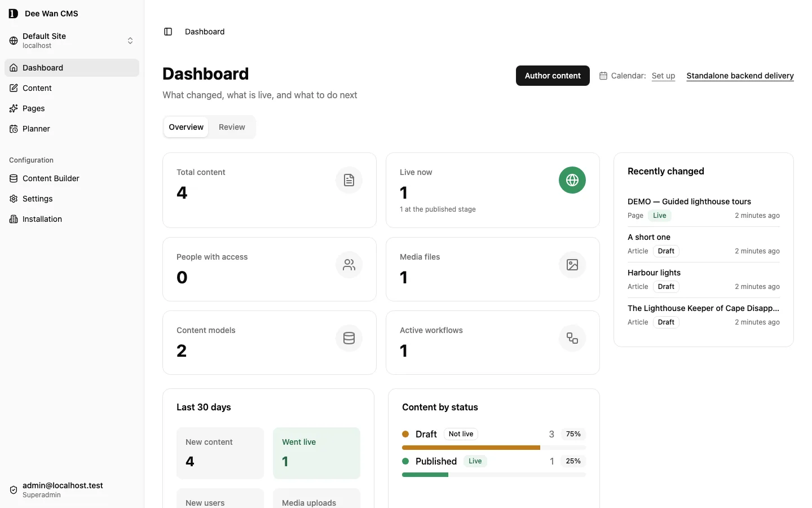812x508 pixels.
Task: Click the Active workflows icon
Action: 572,338
